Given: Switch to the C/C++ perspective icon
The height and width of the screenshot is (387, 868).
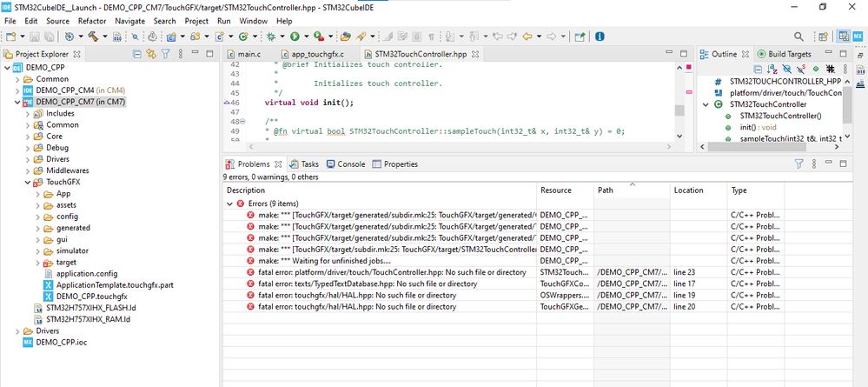Looking at the screenshot, I should [844, 37].
